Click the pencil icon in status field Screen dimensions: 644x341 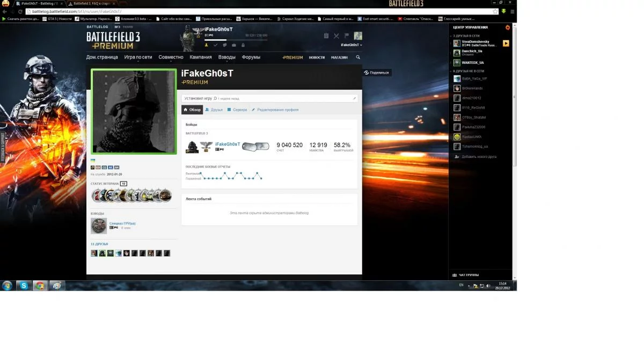(354, 98)
